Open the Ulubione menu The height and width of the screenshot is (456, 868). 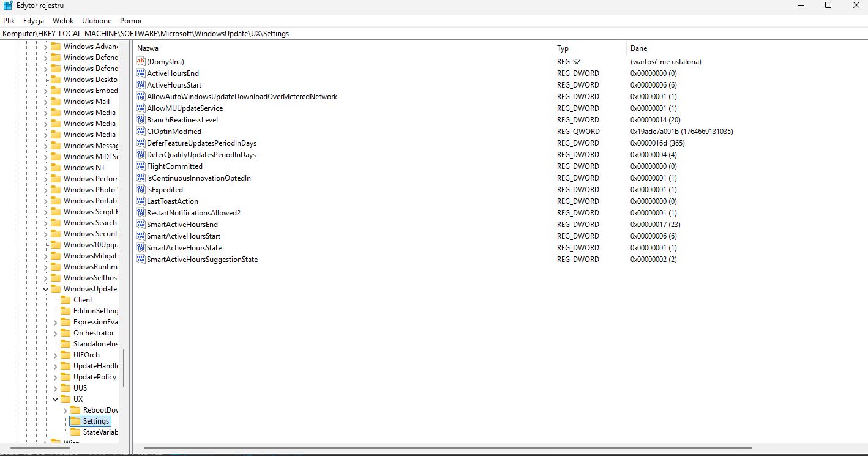[x=97, y=20]
